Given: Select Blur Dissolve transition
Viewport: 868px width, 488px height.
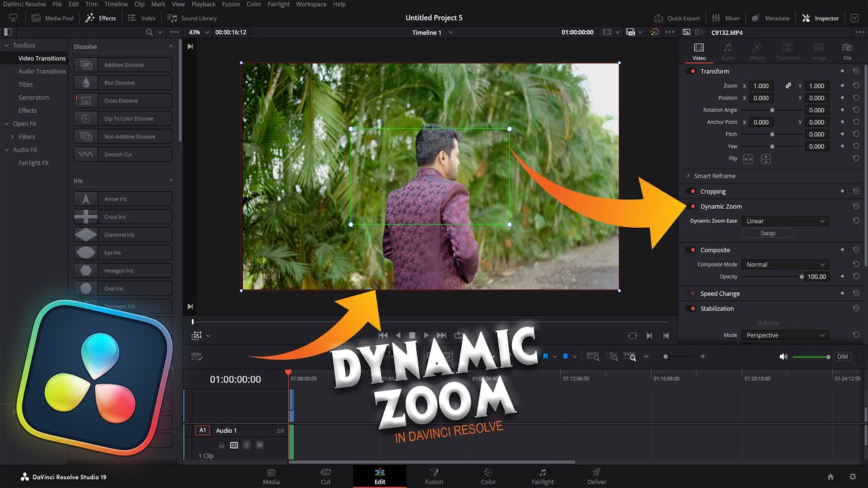Looking at the screenshot, I should [x=123, y=83].
